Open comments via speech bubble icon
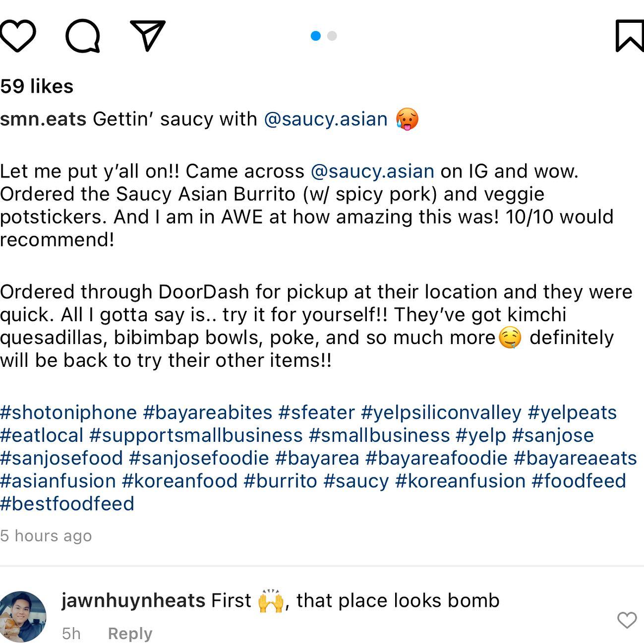Image resolution: width=644 pixels, height=644 pixels. [x=83, y=36]
